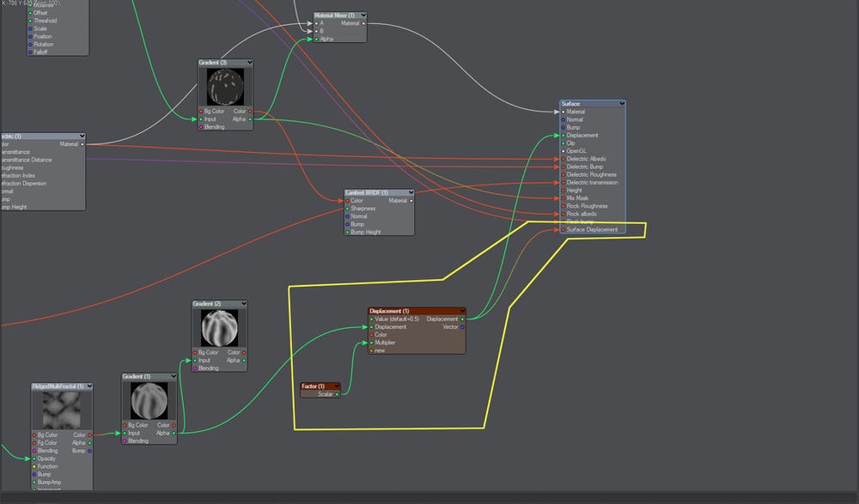Click Fg Color socket on RidgedMultiFractal node
This screenshot has height=504, width=859.
(x=34, y=443)
